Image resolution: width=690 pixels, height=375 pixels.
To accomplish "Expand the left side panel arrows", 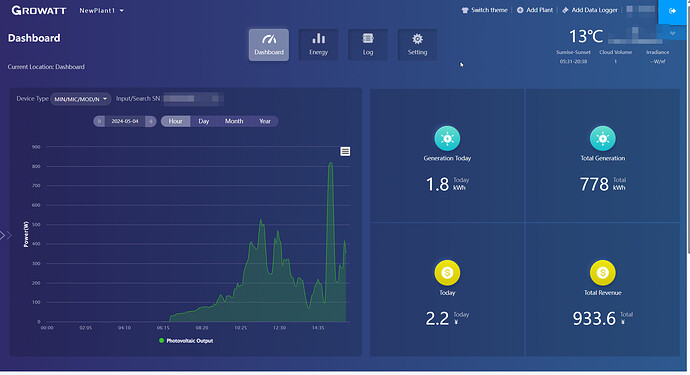I will click(6, 235).
